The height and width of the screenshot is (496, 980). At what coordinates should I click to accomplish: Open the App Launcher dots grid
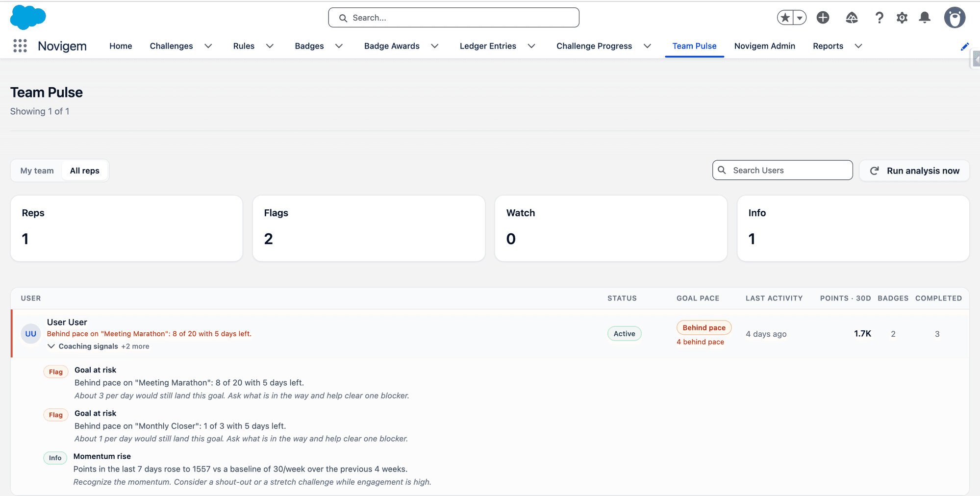pos(20,46)
